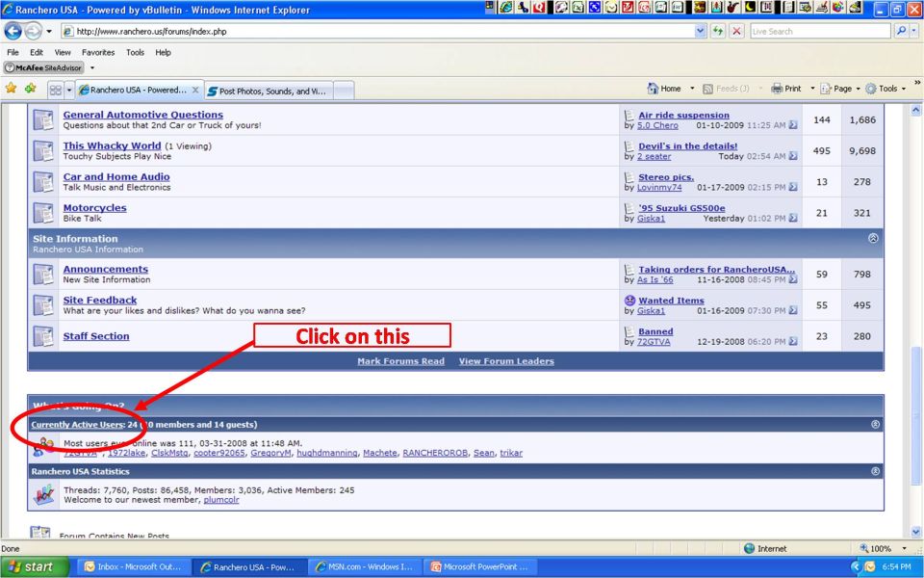Viewport: 924px width, 578px height.
Task: Click the smiley icon beside Wanted Items
Action: coord(629,301)
